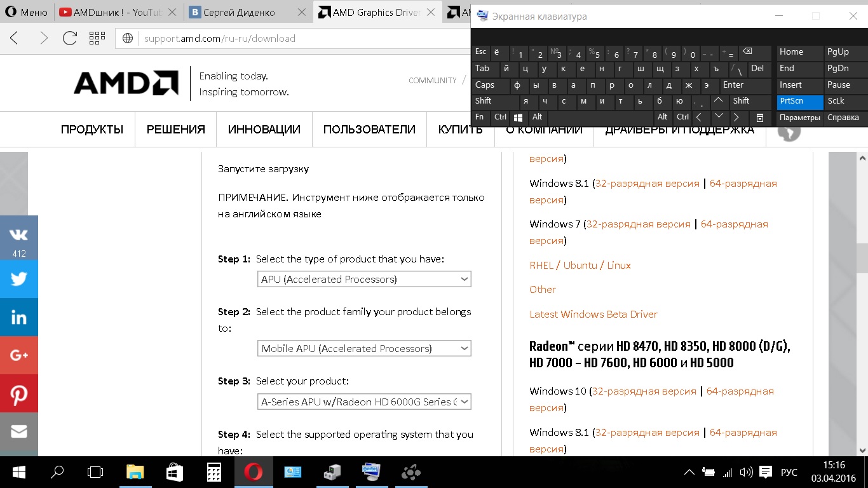The width and height of the screenshot is (868, 488).
Task: Tap the left arrow key on-screen
Action: [x=699, y=117]
